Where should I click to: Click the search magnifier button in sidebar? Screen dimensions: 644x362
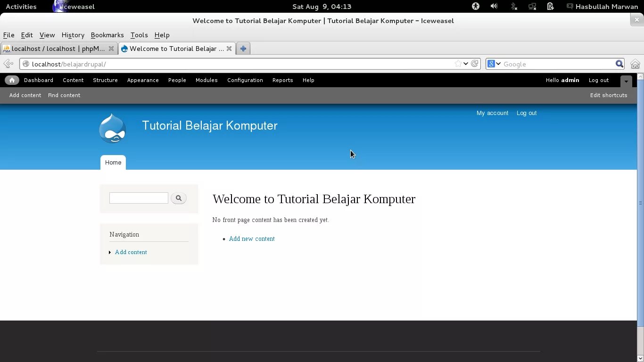pyautogui.click(x=179, y=198)
